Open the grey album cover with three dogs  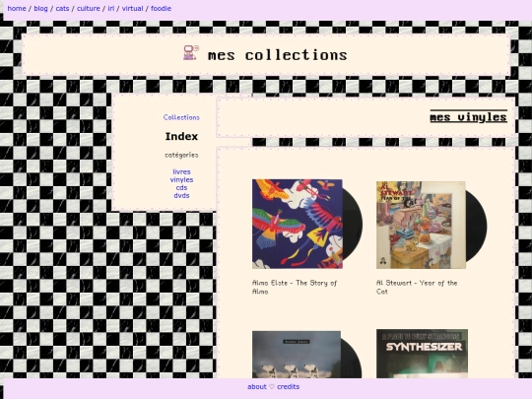point(306,355)
